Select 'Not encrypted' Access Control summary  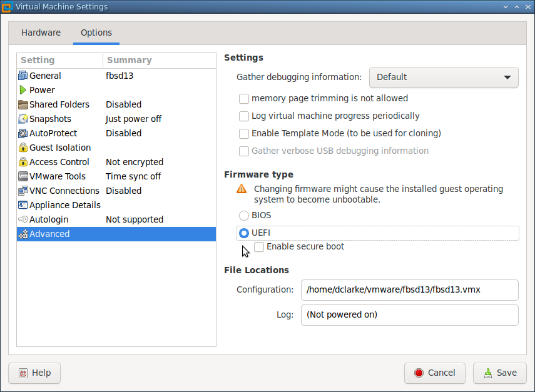tap(135, 163)
